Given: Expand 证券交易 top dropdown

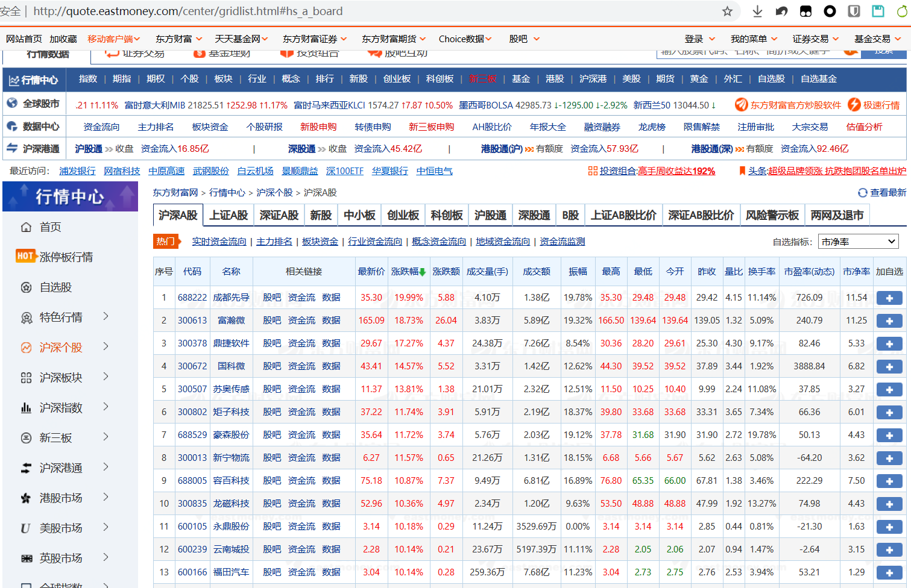Looking at the screenshot, I should (x=816, y=39).
